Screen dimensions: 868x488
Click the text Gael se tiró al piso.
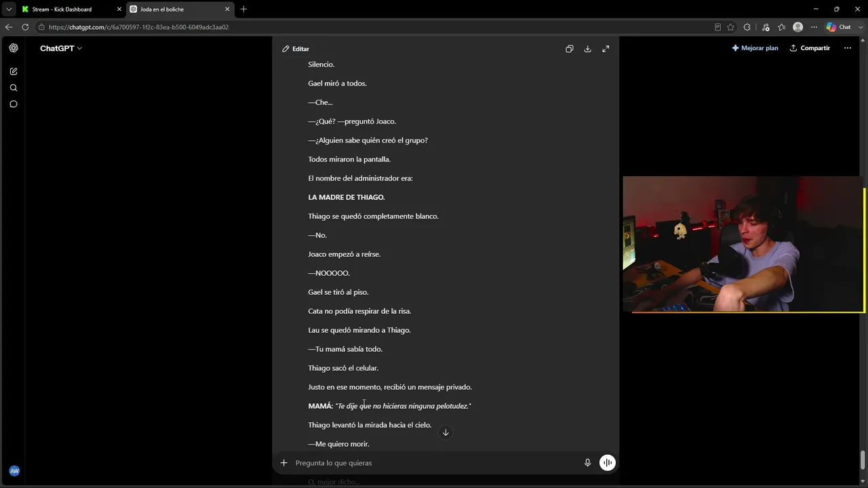[x=338, y=292]
